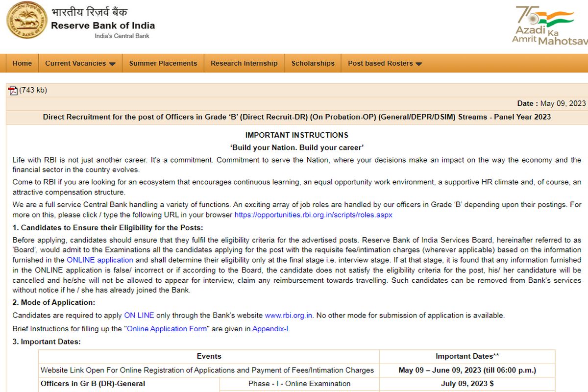Open the PDF icon next to 743 kb
This screenshot has height=392, width=588.
pyautogui.click(x=13, y=90)
